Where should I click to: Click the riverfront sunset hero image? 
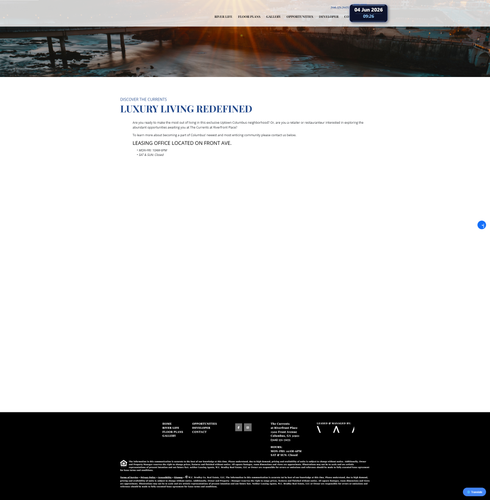point(245,52)
